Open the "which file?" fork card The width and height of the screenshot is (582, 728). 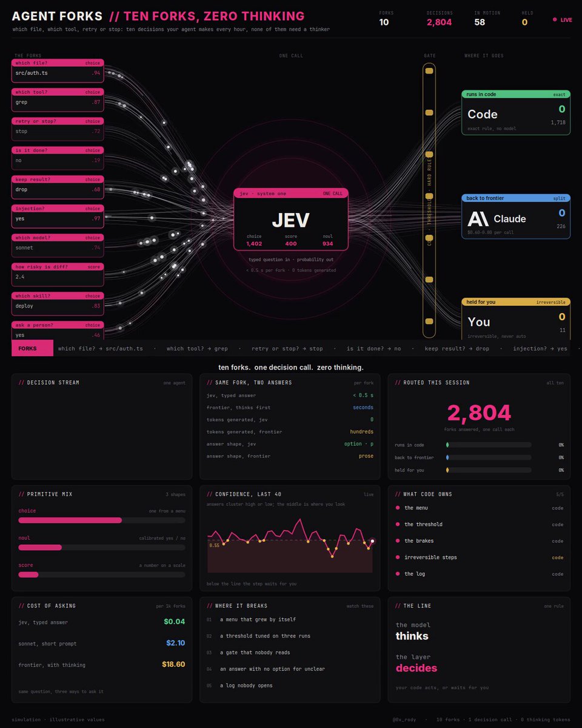[x=58, y=72]
